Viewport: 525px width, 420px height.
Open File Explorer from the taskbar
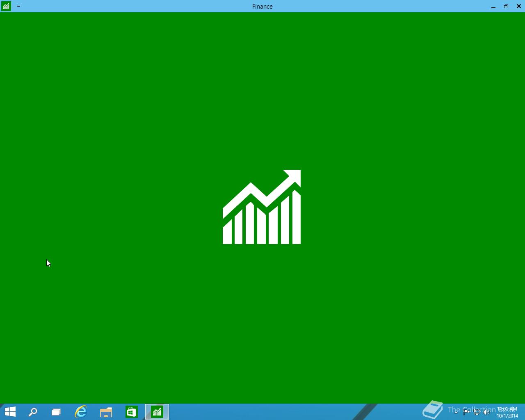(106, 412)
